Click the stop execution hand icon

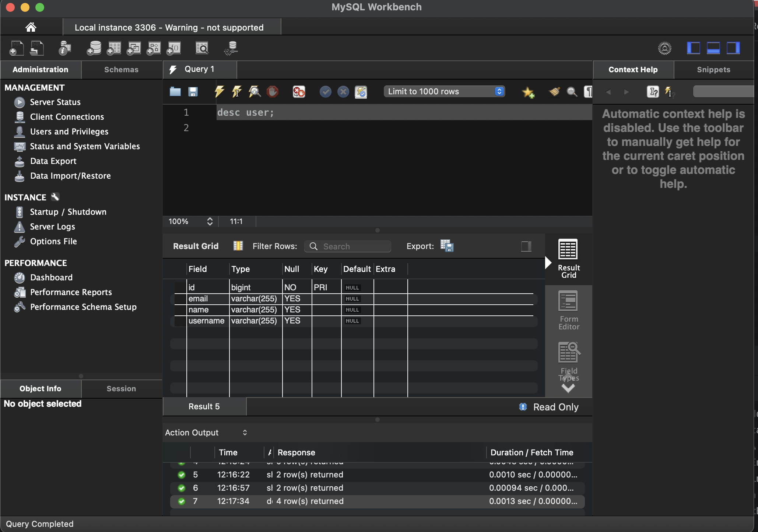[x=273, y=91]
